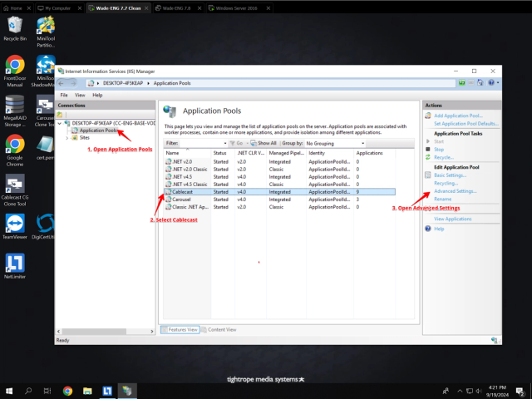Open the Help menu
The height and width of the screenshot is (399, 532).
click(97, 95)
